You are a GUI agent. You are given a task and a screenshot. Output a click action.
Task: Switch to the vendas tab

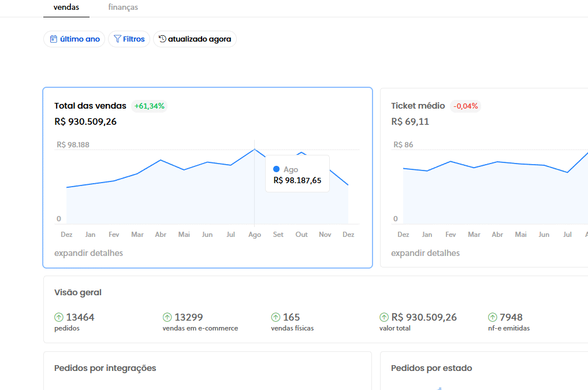[66, 8]
